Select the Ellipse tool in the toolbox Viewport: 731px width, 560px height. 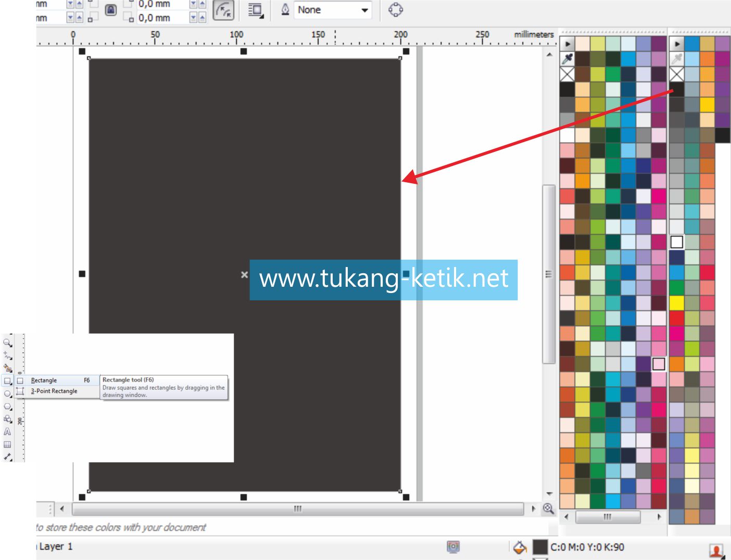point(7,394)
